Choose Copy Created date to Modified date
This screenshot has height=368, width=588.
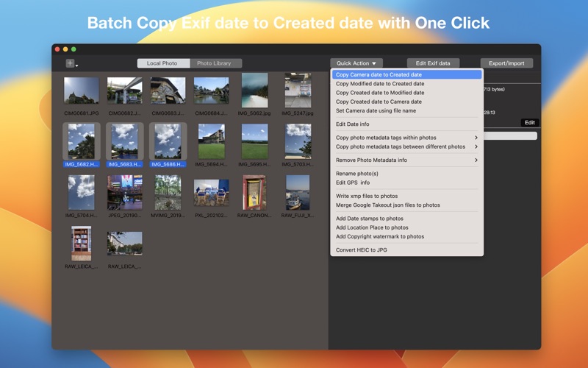click(406, 93)
